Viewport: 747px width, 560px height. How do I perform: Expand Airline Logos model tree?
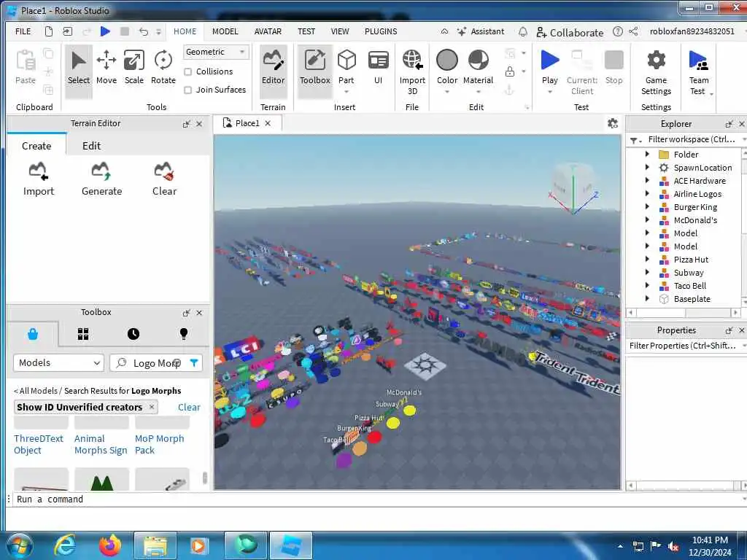click(x=647, y=193)
